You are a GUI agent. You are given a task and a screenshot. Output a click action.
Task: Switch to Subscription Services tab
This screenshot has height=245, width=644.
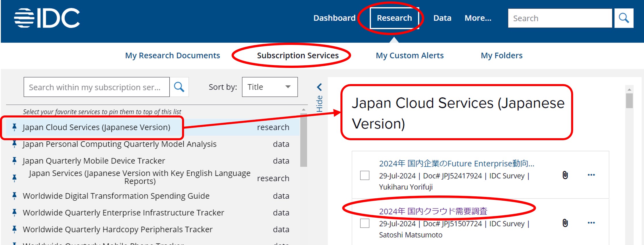pos(298,55)
